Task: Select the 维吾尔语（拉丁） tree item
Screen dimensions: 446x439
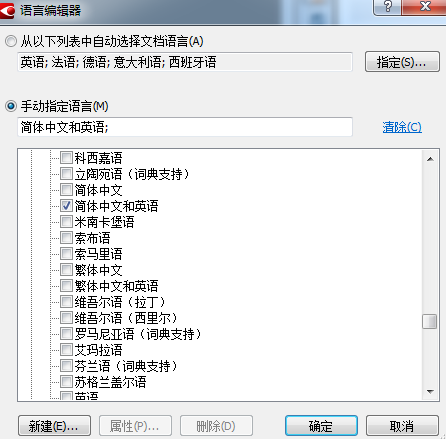Action: tap(120, 302)
